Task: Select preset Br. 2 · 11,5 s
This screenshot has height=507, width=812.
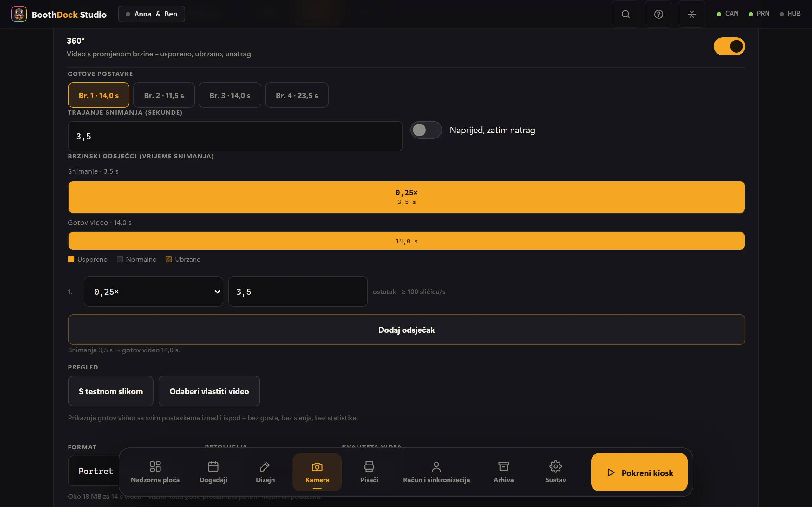Action: [x=164, y=95]
